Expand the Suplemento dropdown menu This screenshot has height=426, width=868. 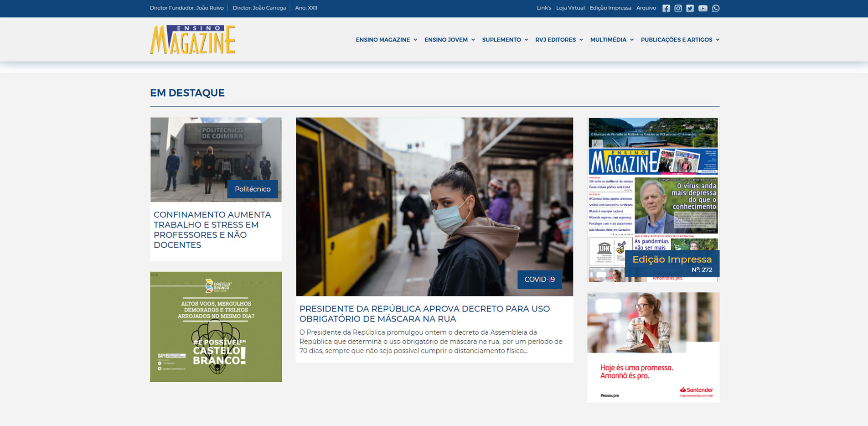[505, 40]
